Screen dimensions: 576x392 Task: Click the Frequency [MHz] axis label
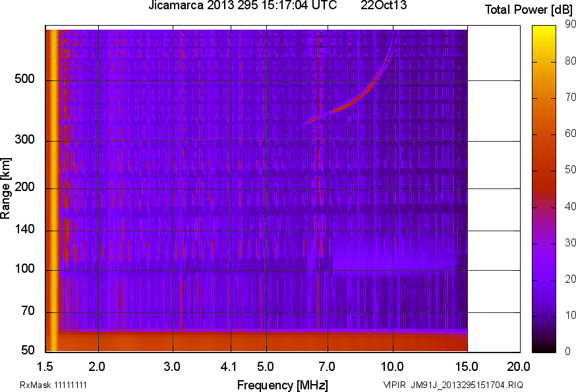coord(282,385)
